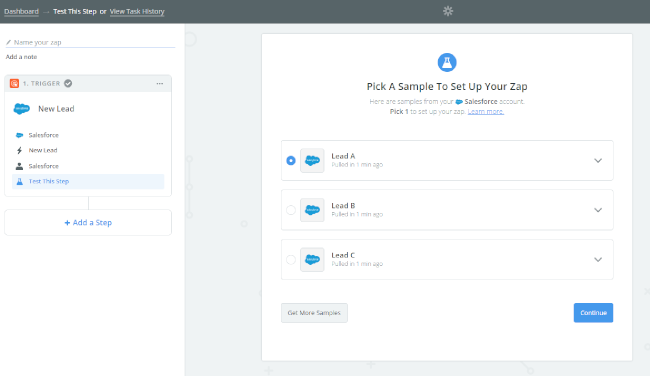The width and height of the screenshot is (650, 376).
Task: Click the Salesforce logo on Lead C
Action: coord(312,260)
